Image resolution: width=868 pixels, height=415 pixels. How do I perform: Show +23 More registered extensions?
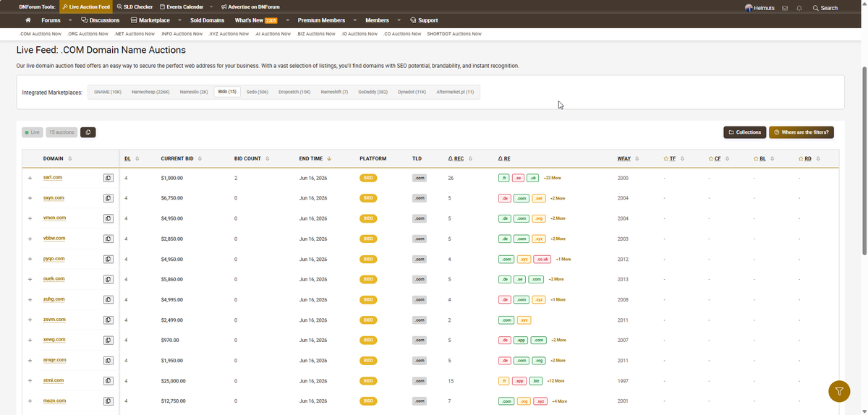click(x=552, y=178)
